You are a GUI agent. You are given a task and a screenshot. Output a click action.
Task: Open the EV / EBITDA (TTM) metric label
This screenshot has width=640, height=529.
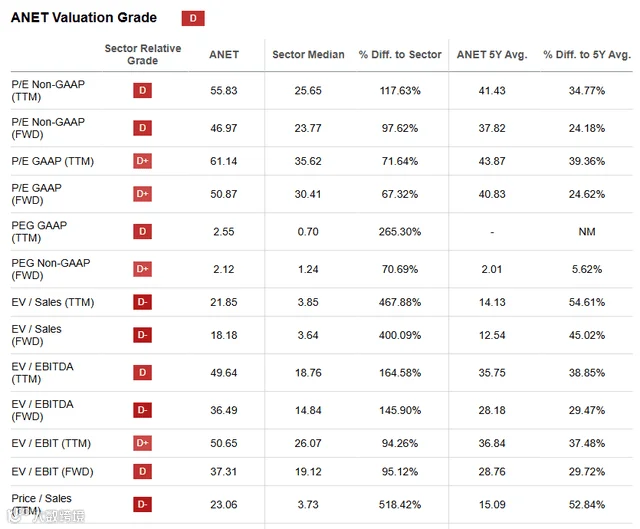(42, 373)
